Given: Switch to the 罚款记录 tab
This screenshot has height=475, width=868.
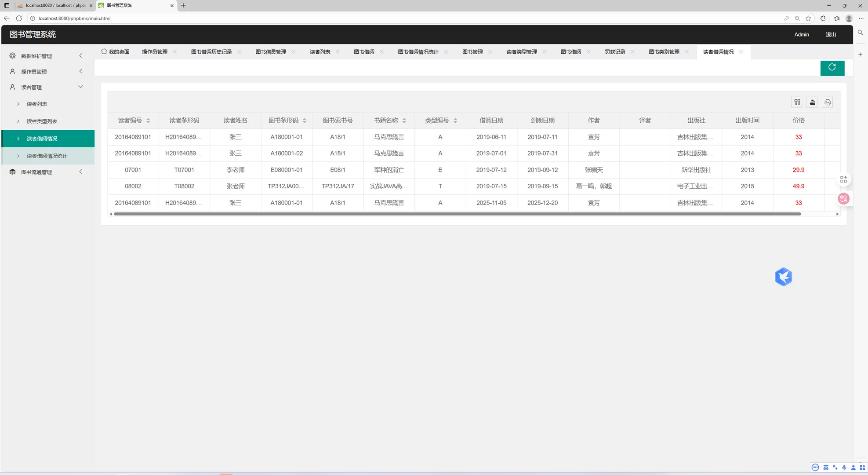Looking at the screenshot, I should (x=614, y=51).
